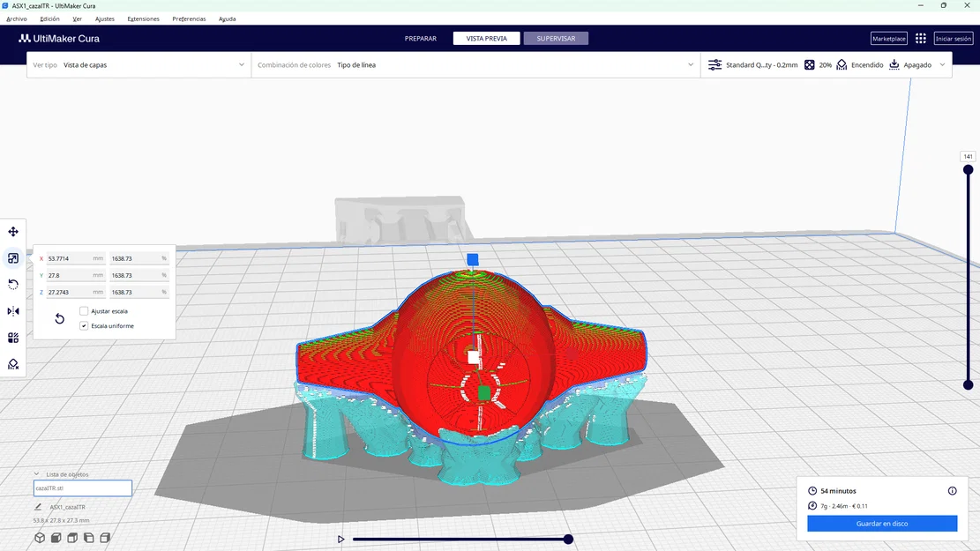This screenshot has width=980, height=551.
Task: Open the apps grid icon
Action: [x=921, y=39]
